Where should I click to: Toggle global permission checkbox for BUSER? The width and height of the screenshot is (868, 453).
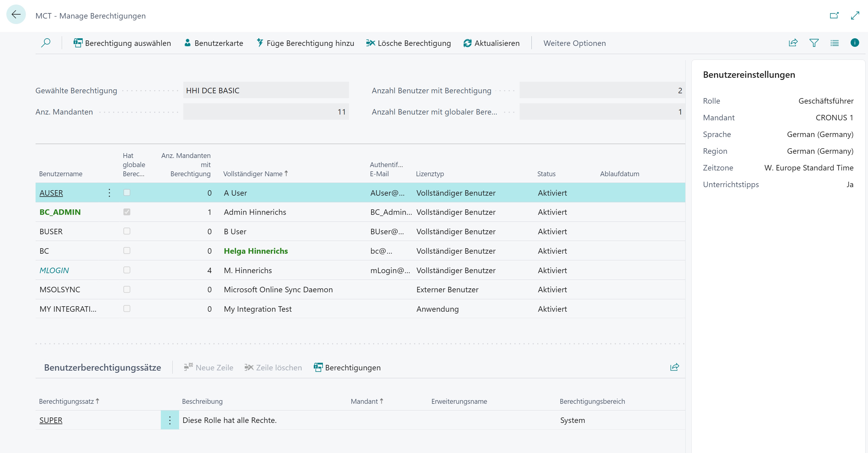(x=127, y=231)
